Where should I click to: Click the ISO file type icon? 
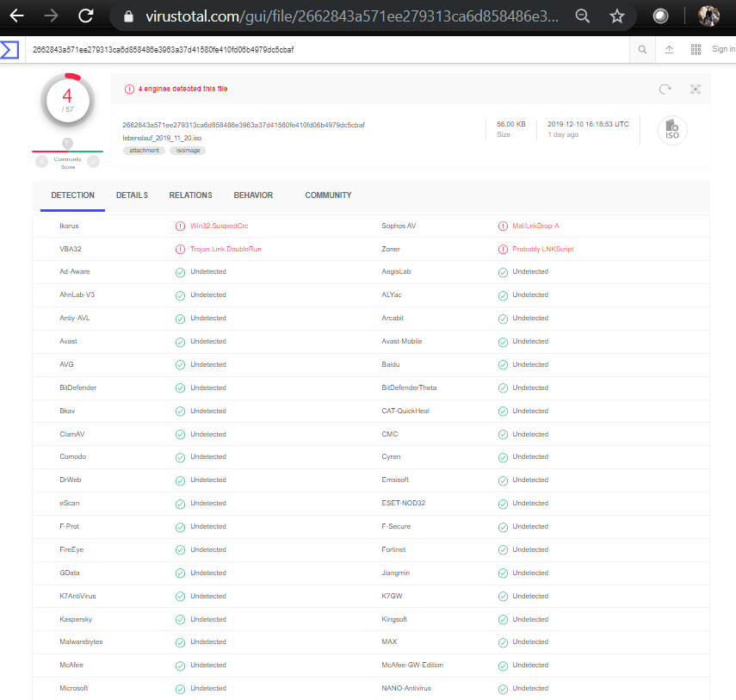click(x=672, y=130)
